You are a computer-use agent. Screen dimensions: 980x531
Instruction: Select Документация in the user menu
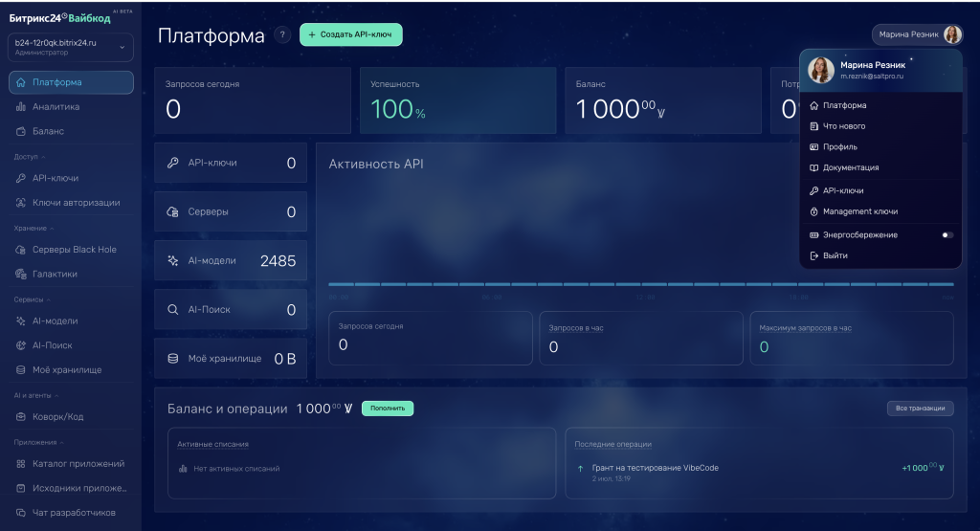tap(850, 167)
